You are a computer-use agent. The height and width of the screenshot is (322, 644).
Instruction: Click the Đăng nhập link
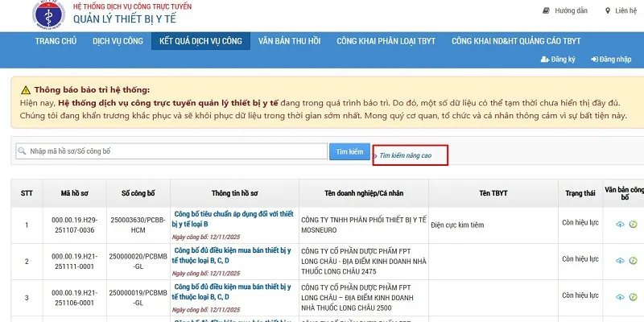pyautogui.click(x=615, y=59)
